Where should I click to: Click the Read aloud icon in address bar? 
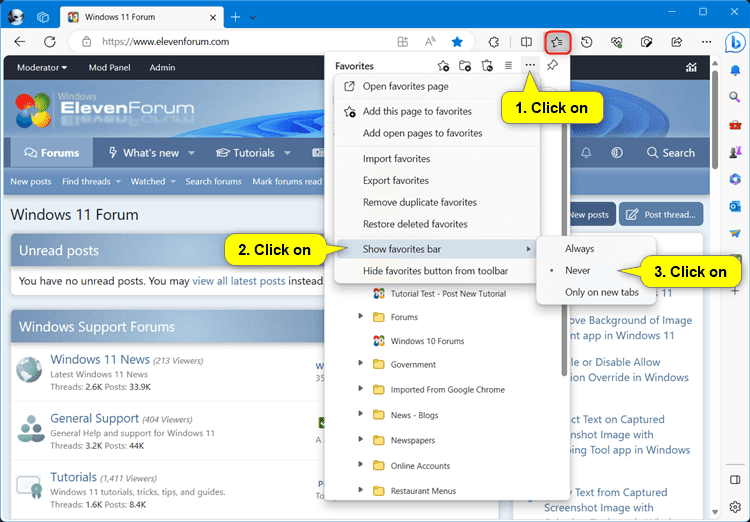[430, 42]
